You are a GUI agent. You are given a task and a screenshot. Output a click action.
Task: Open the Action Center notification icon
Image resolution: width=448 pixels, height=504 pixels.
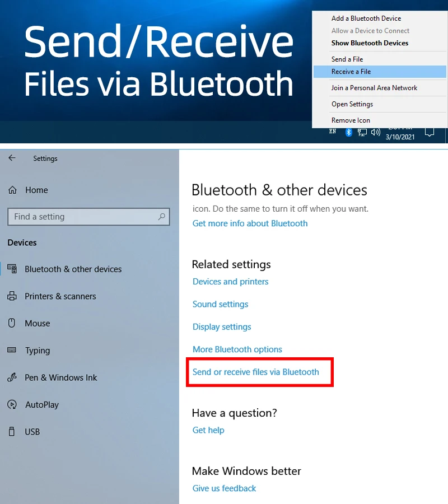[x=430, y=132]
